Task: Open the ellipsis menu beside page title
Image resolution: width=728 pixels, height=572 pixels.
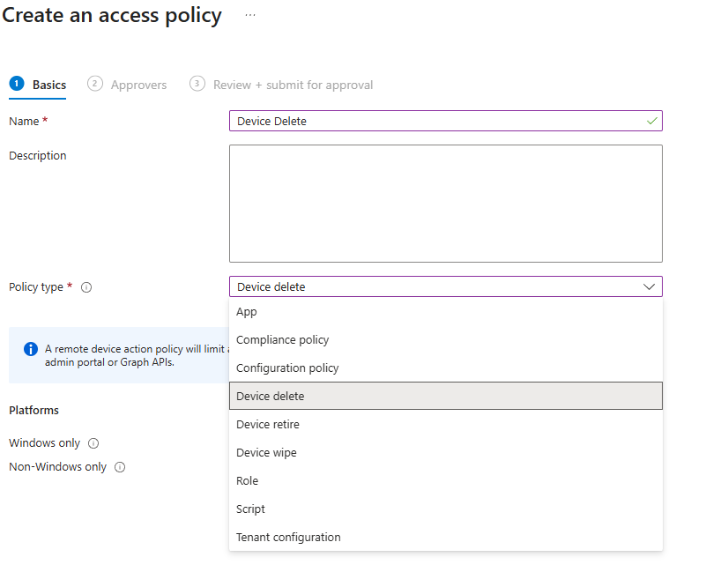Action: click(x=250, y=15)
